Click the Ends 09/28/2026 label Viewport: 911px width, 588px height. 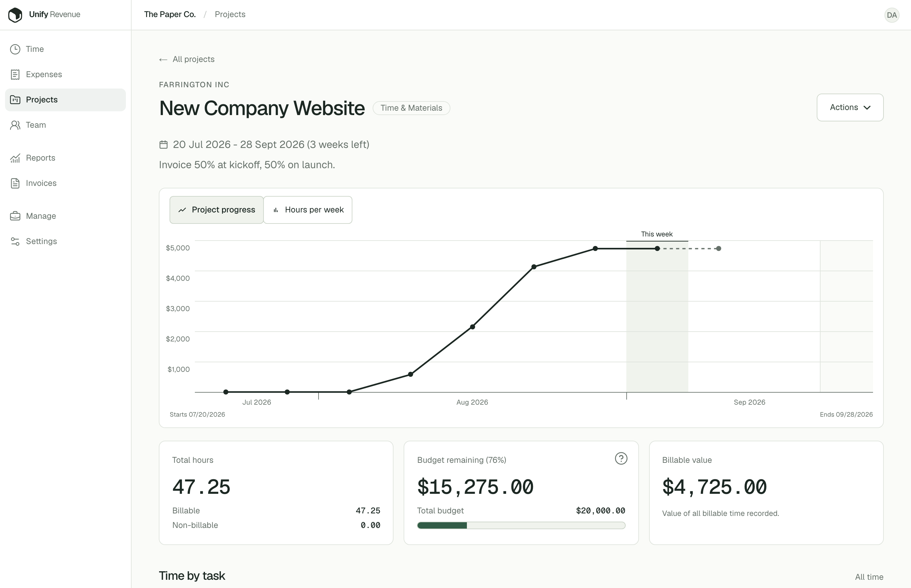[846, 415]
